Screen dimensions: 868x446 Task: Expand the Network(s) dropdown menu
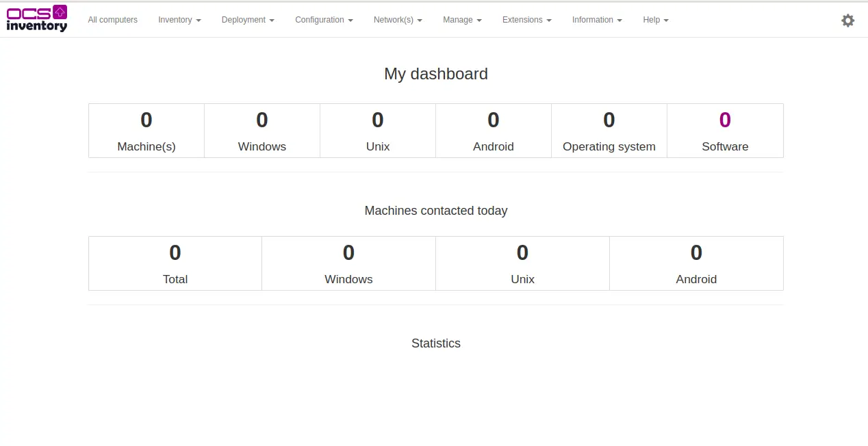(398, 20)
